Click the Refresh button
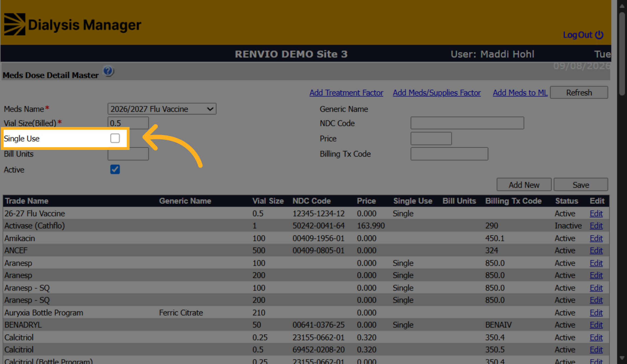Viewport: 627px width, 364px height. pyautogui.click(x=579, y=93)
